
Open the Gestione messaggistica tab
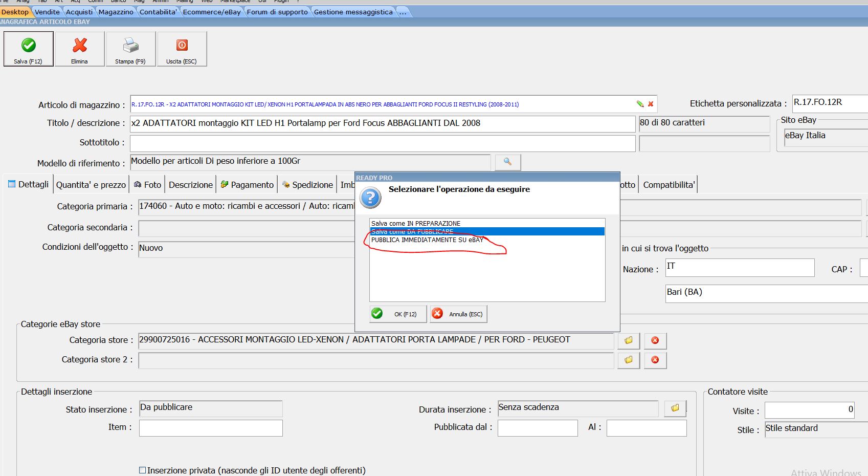(353, 12)
